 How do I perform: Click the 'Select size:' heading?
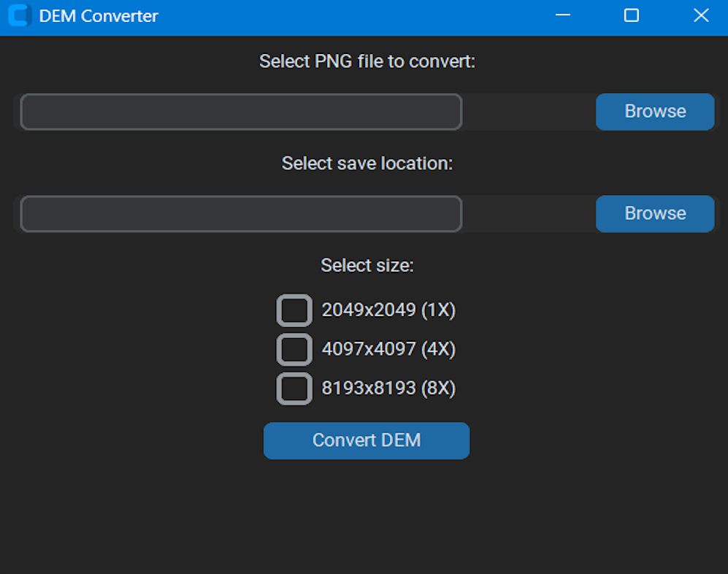coord(367,266)
